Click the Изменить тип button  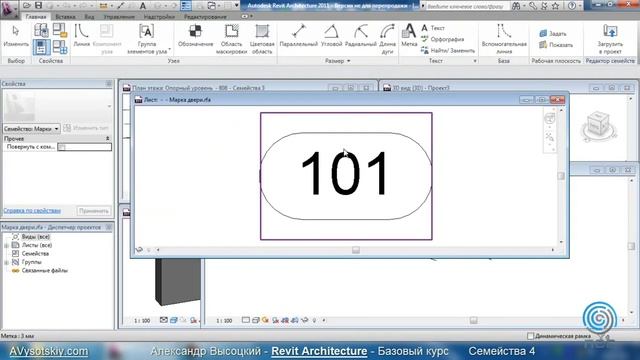[87, 128]
